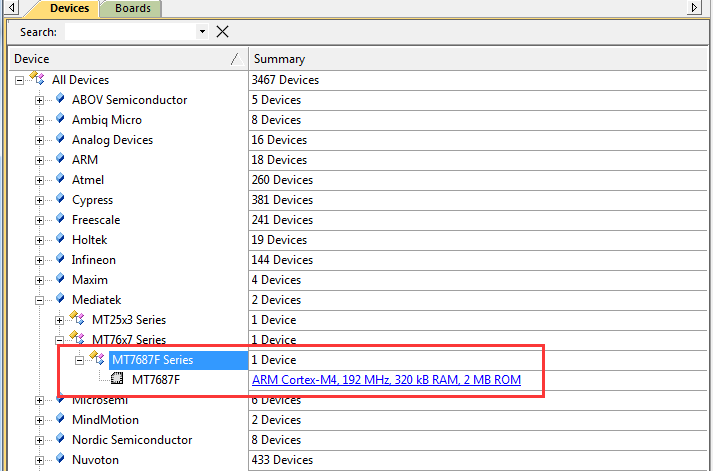Click the Summary column header
The width and height of the screenshot is (713, 471).
coord(477,59)
